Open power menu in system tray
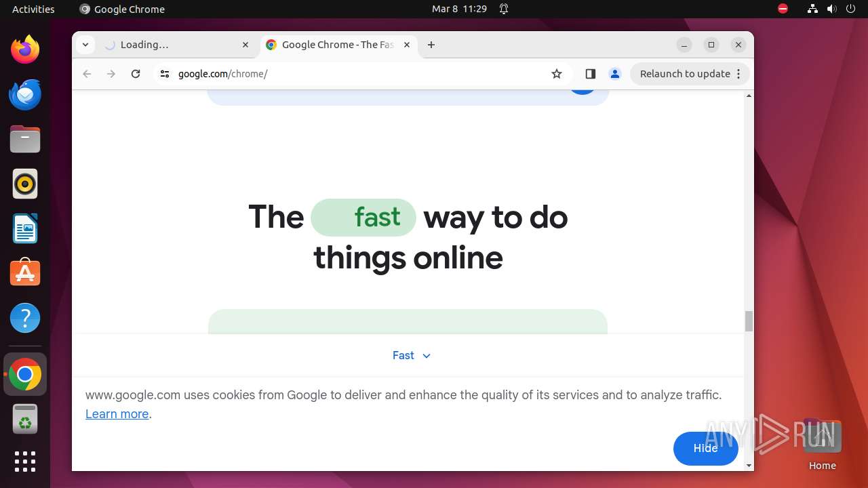Viewport: 868px width, 488px height. pos(851,9)
